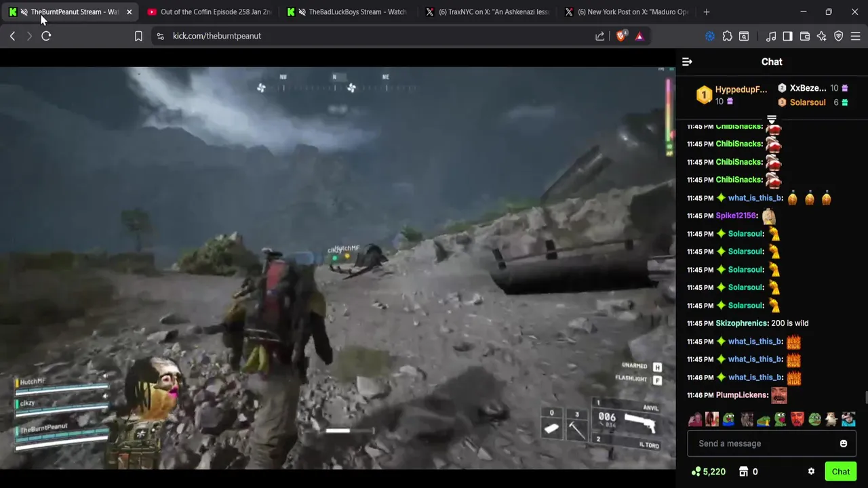Viewport: 868px width, 488px height.
Task: Insert the laughing open-mouth Pepe quick emote
Action: 781,420
